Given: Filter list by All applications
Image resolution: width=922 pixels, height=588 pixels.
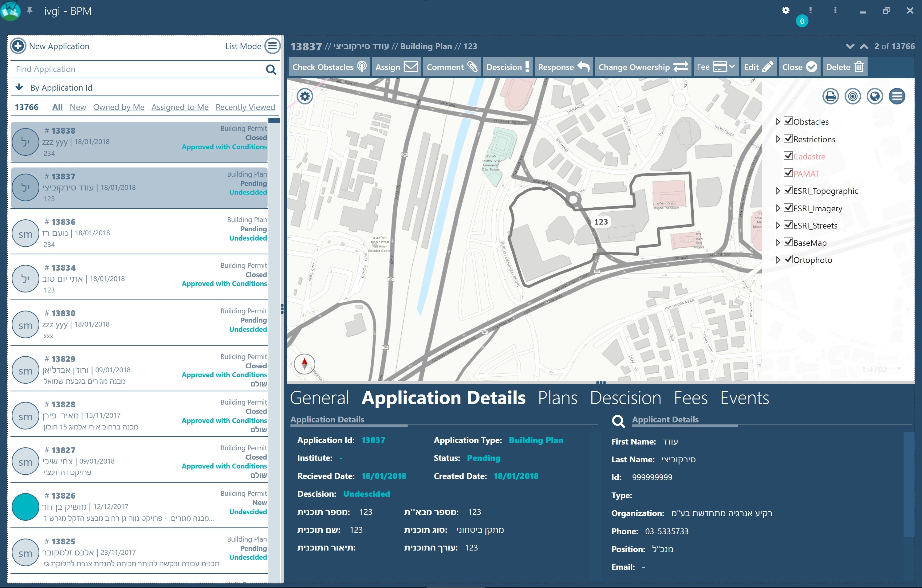Looking at the screenshot, I should pos(57,107).
